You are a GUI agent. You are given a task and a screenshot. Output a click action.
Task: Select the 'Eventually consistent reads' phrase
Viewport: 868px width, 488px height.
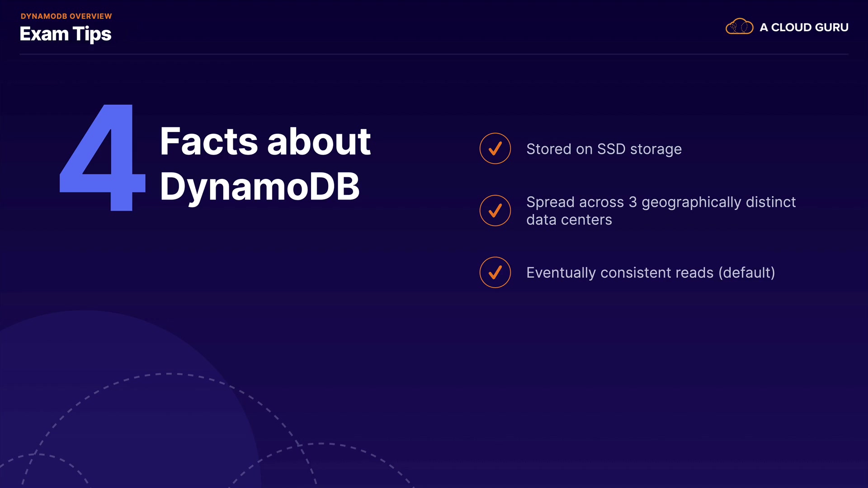point(619,273)
